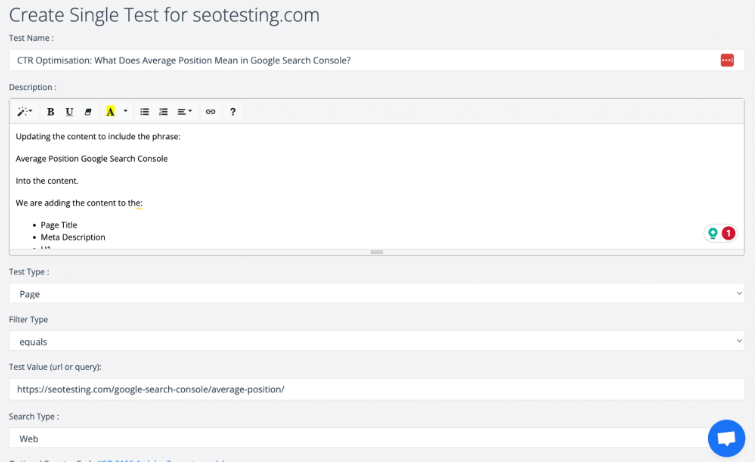Open the magic wand style menu
Image resolution: width=755 pixels, height=462 pixels.
point(25,112)
